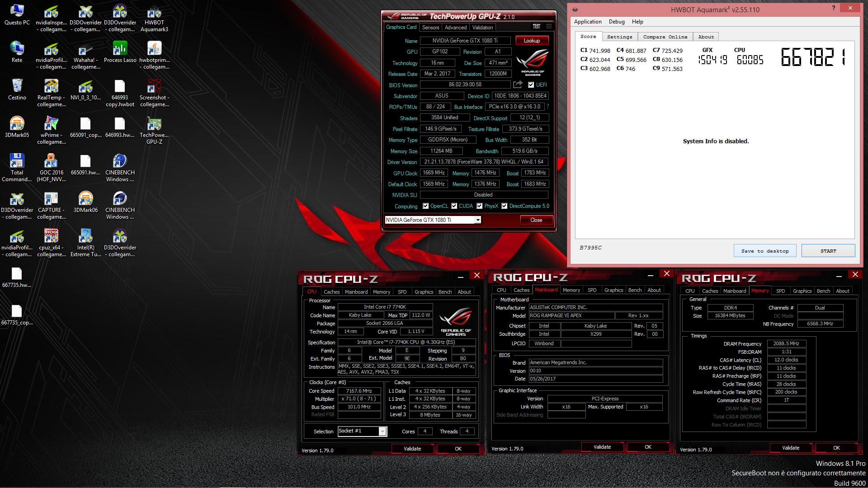Viewport: 868px width, 488px height.
Task: Click the START button in Aquamark
Action: [828, 251]
